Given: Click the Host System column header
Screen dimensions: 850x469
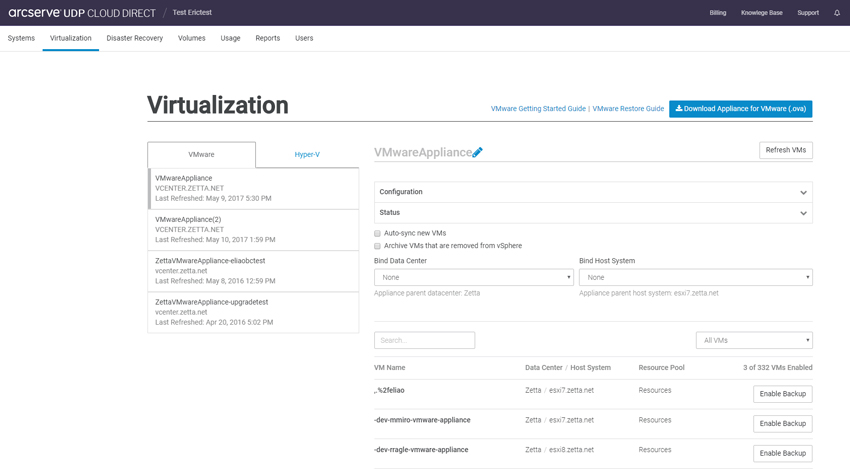Looking at the screenshot, I should 590,368.
